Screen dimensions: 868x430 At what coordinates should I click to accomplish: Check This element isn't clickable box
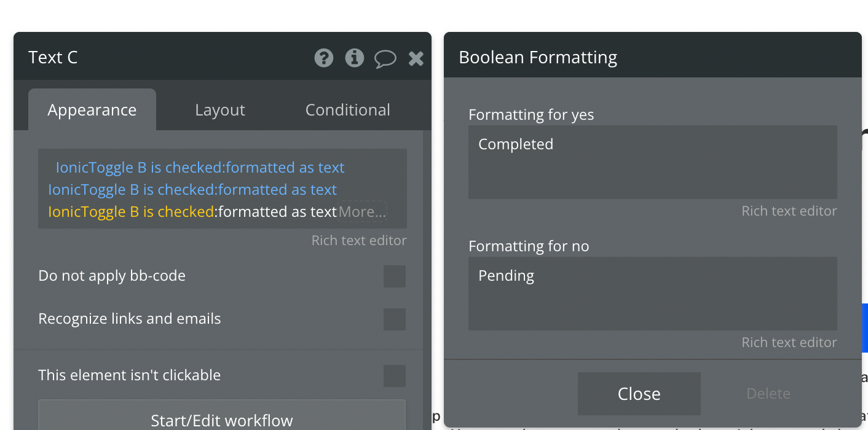(395, 376)
